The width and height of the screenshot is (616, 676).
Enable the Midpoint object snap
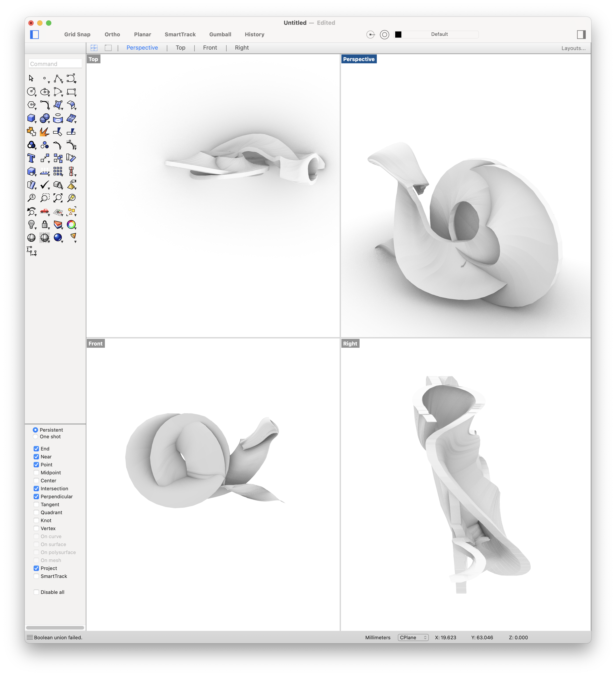(x=36, y=472)
